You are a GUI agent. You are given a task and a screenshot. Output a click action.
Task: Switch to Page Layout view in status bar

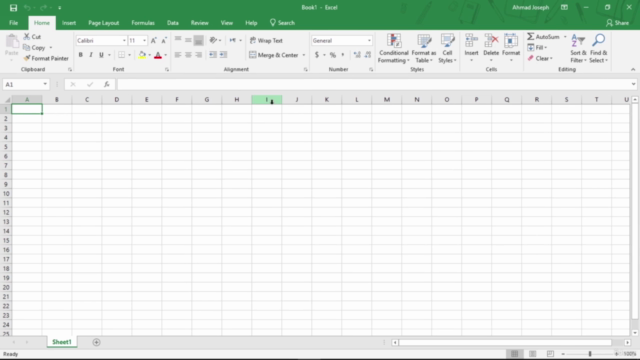coord(533,354)
